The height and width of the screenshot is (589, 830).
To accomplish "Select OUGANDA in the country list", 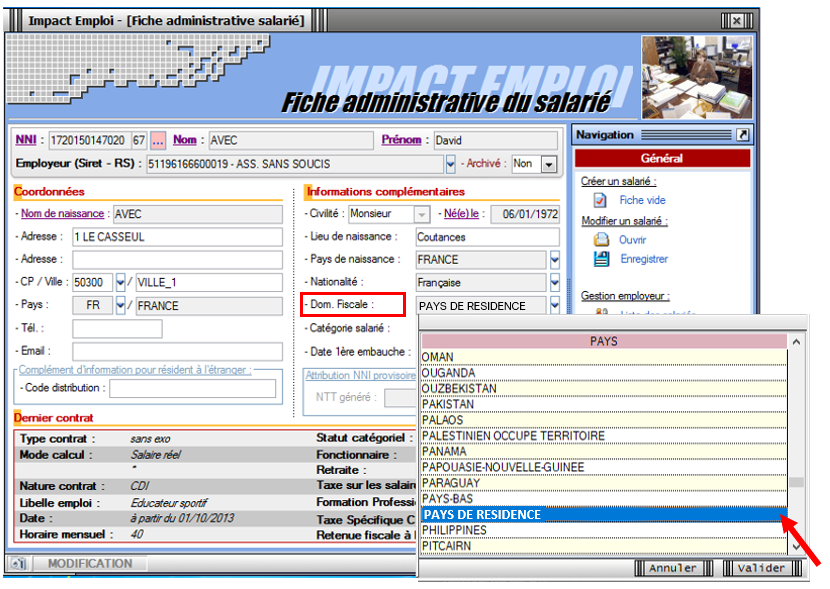I will click(603, 373).
